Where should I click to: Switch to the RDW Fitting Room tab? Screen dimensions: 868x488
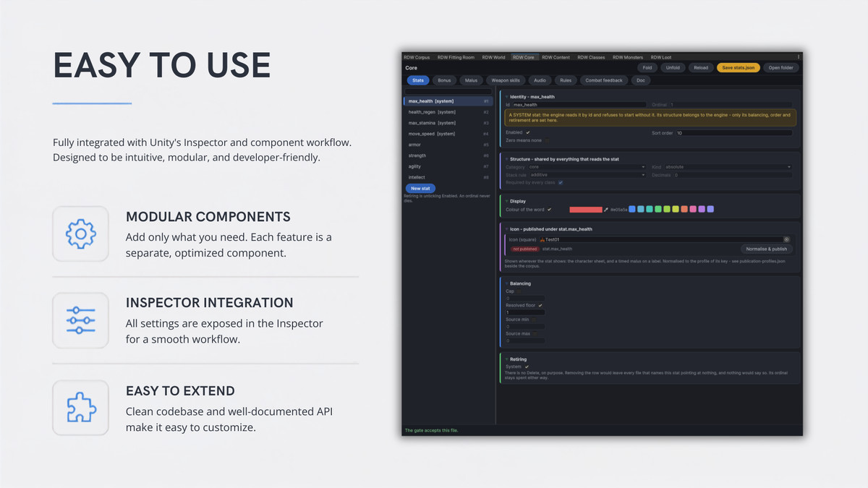click(456, 57)
